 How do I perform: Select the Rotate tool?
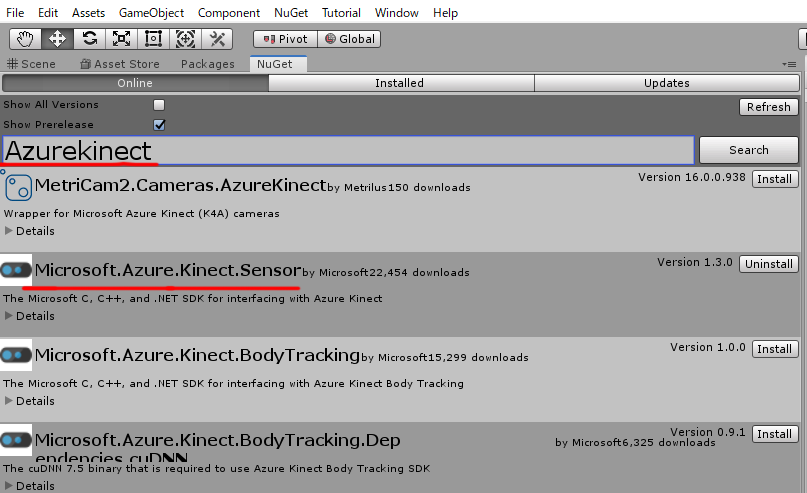pos(90,39)
